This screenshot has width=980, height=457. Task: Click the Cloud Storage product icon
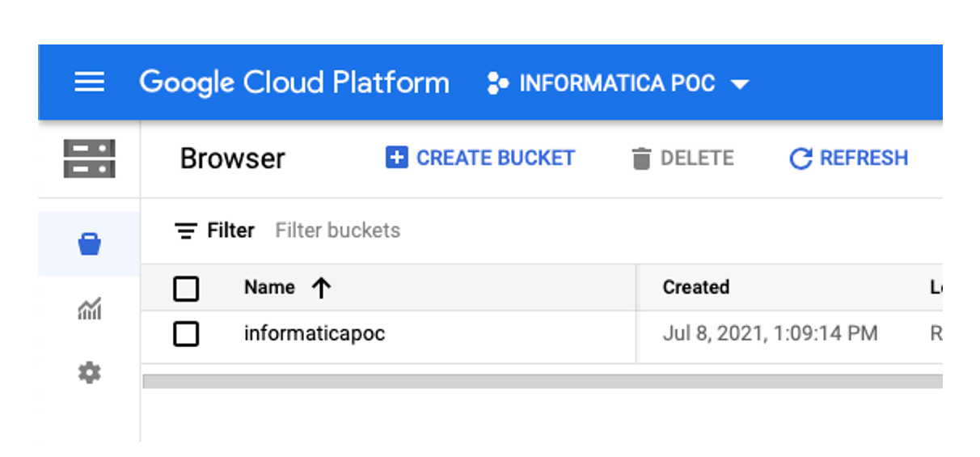tap(89, 159)
